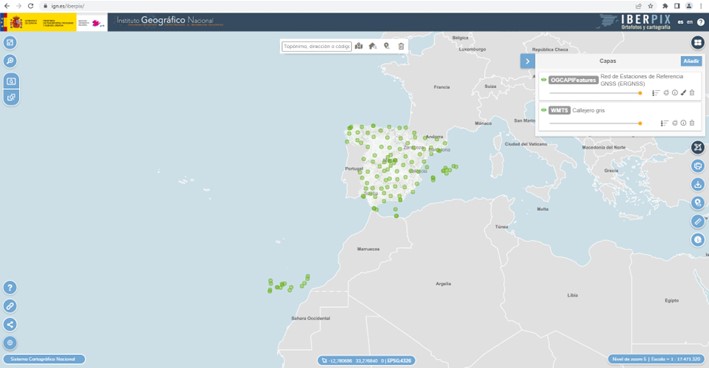The image size is (709, 368).
Task: Show legend for the Callejero gris layer
Action: click(x=664, y=123)
